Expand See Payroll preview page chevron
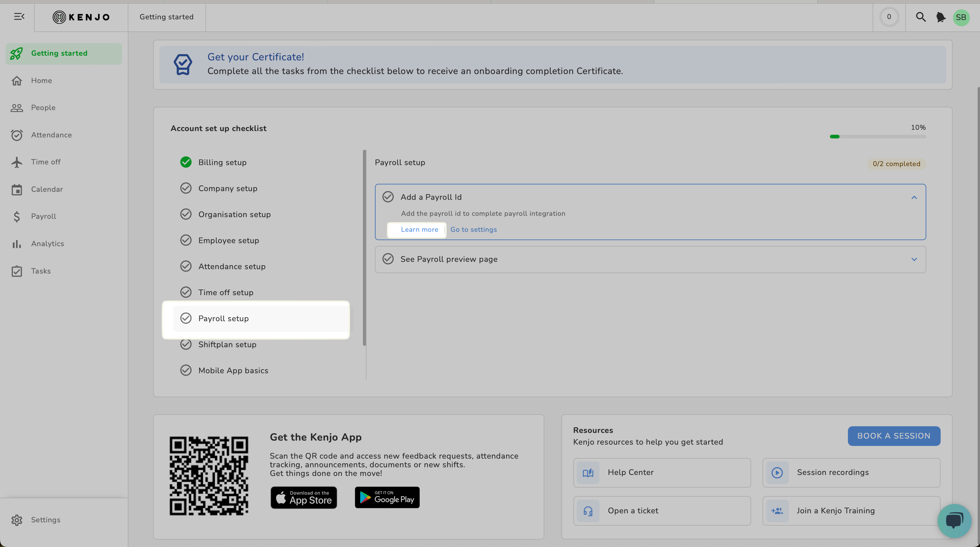This screenshot has height=547, width=980. click(x=914, y=259)
